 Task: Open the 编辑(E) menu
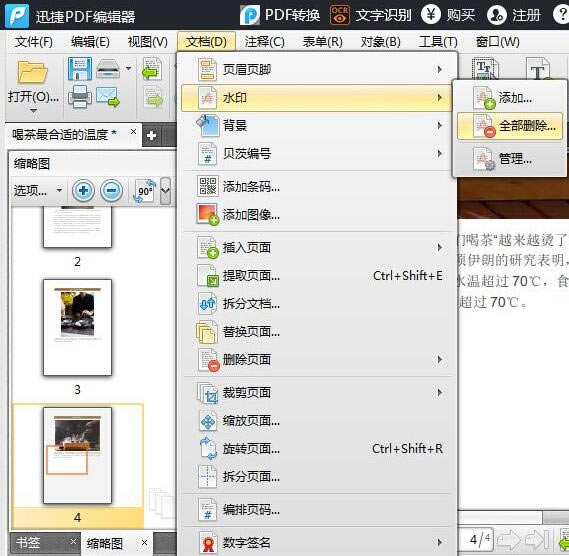(x=90, y=42)
